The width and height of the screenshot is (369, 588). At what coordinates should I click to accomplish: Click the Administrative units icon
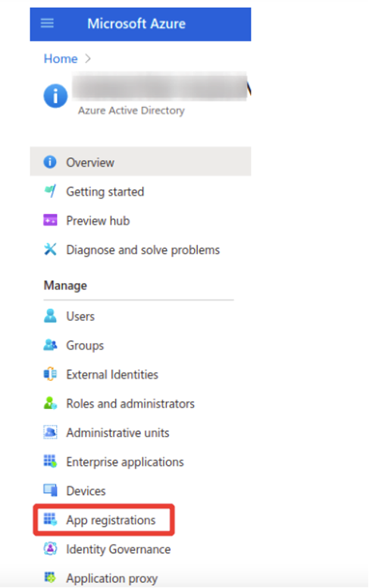[50, 432]
